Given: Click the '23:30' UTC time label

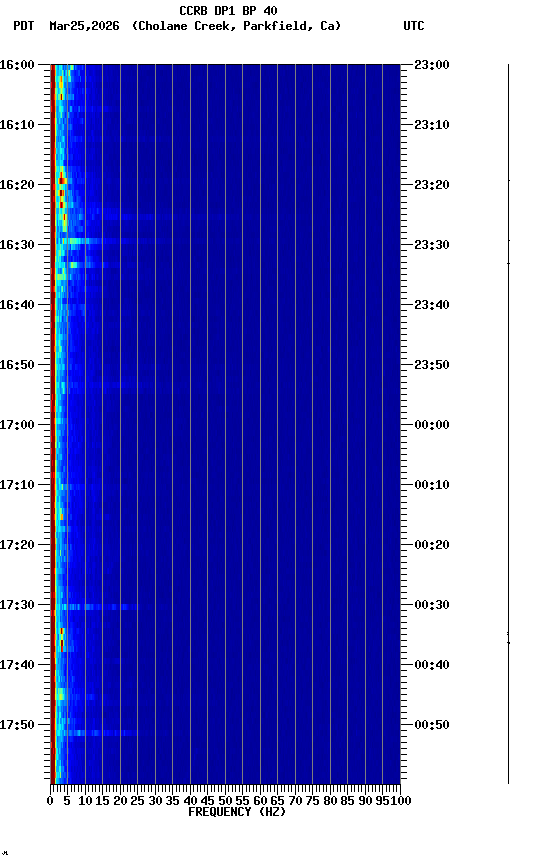Looking at the screenshot, I should tap(432, 245).
